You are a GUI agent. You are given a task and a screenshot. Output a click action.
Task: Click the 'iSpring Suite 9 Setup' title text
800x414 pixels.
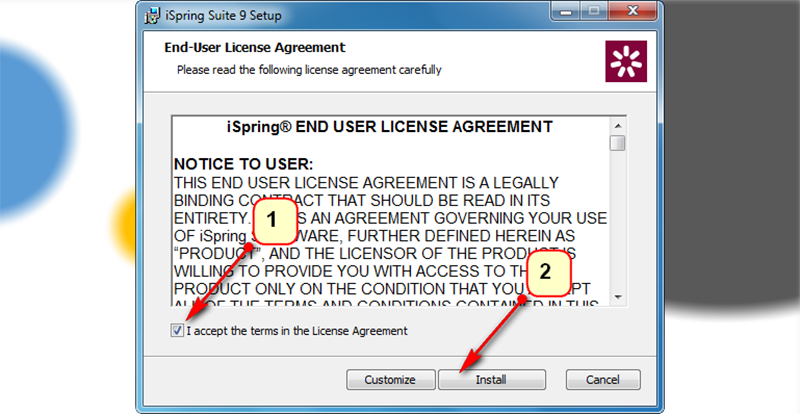click(223, 16)
